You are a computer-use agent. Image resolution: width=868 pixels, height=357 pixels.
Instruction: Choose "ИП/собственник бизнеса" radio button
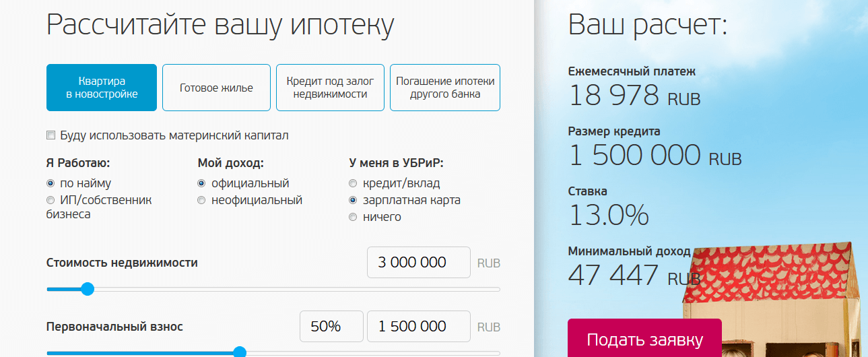(x=51, y=200)
